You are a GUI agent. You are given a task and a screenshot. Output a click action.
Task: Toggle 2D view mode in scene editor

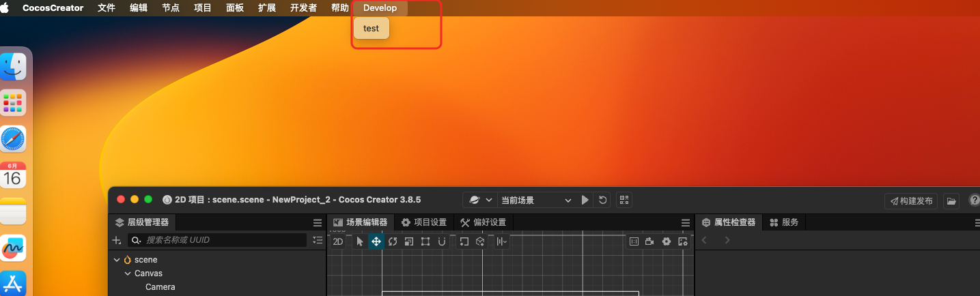click(x=338, y=241)
